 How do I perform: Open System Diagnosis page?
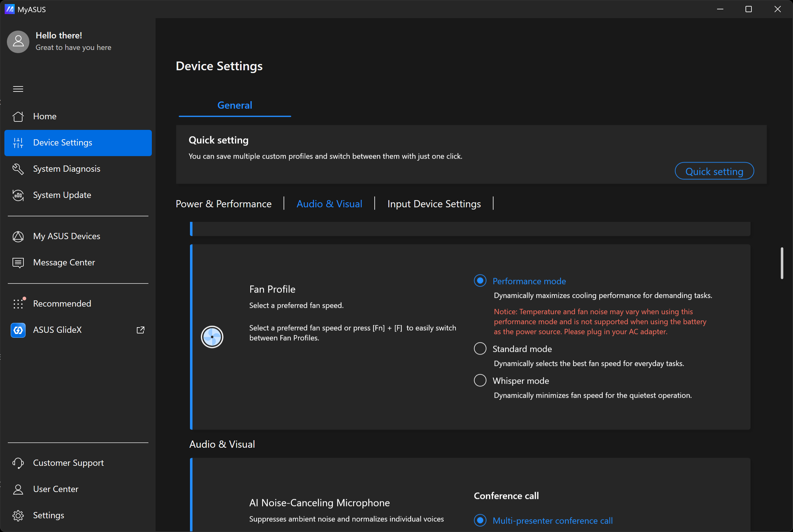tap(78, 169)
